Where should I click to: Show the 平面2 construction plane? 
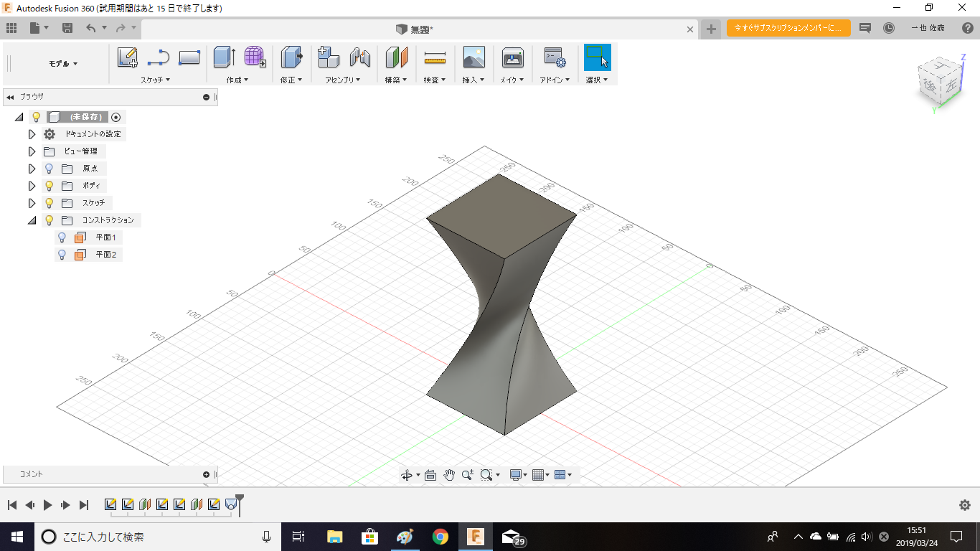click(62, 255)
